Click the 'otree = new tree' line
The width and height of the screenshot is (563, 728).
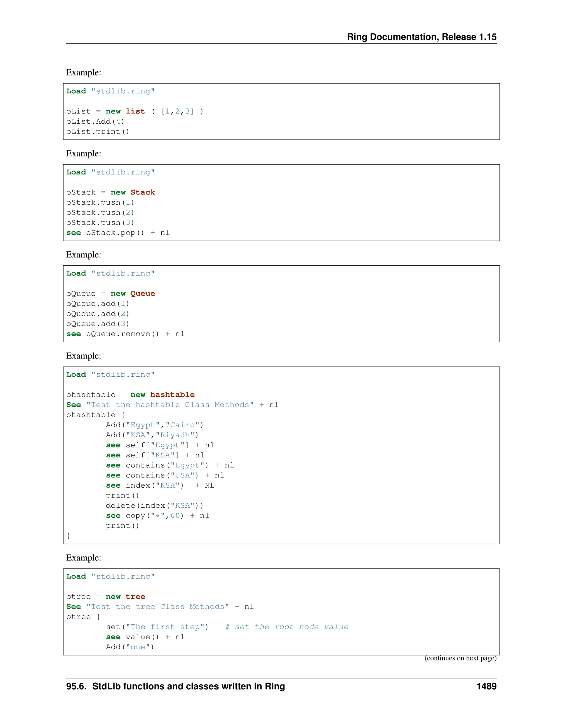[x=106, y=597]
